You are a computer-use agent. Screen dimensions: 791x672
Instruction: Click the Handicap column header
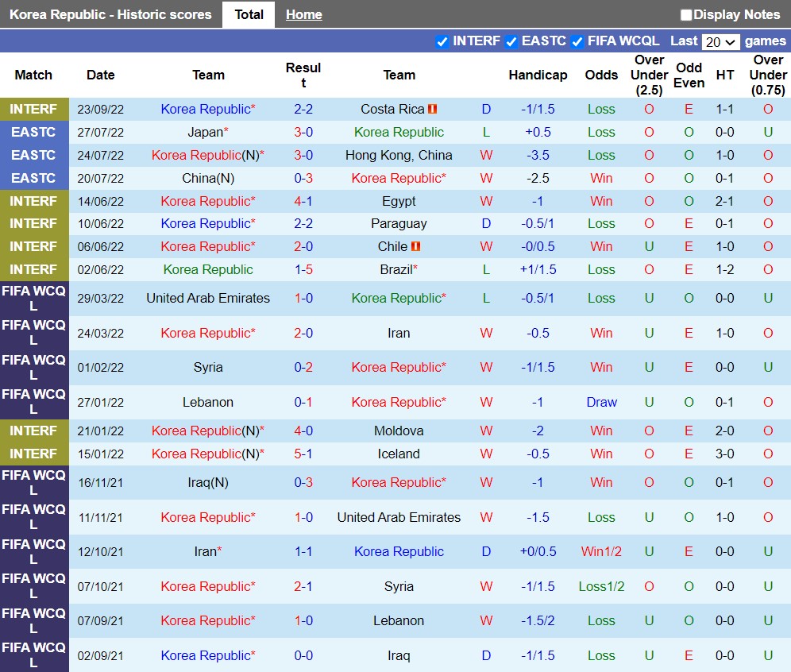[538, 75]
